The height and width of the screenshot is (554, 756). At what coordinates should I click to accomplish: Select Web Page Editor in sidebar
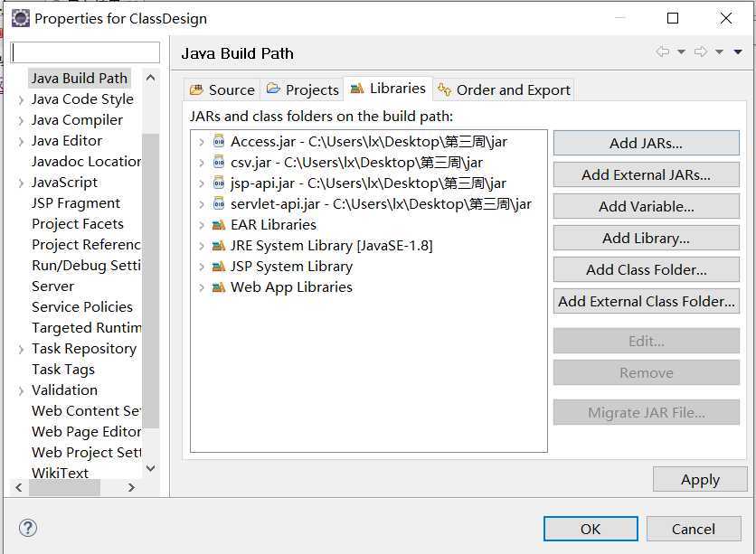pyautogui.click(x=86, y=432)
